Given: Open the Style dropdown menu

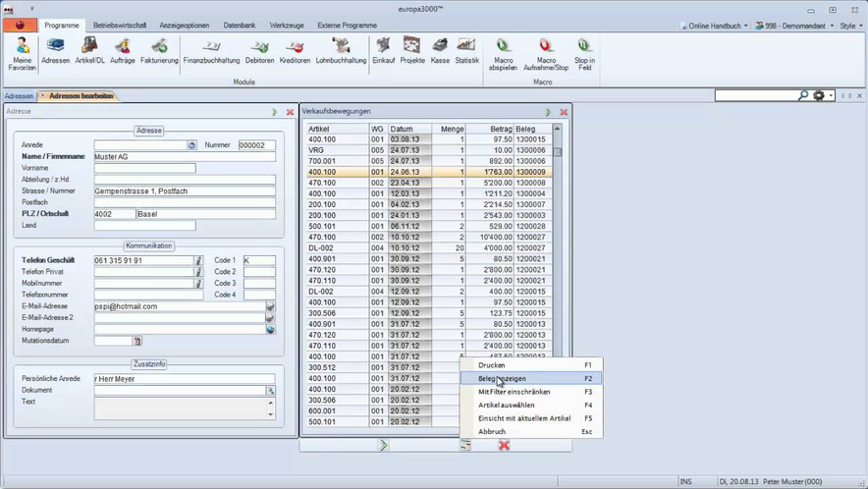Looking at the screenshot, I should pyautogui.click(x=849, y=26).
